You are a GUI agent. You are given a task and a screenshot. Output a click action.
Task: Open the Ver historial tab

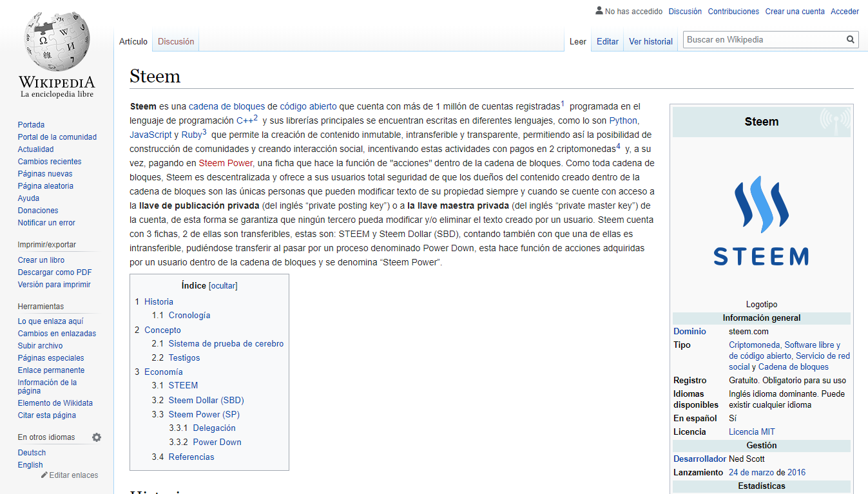click(x=651, y=41)
